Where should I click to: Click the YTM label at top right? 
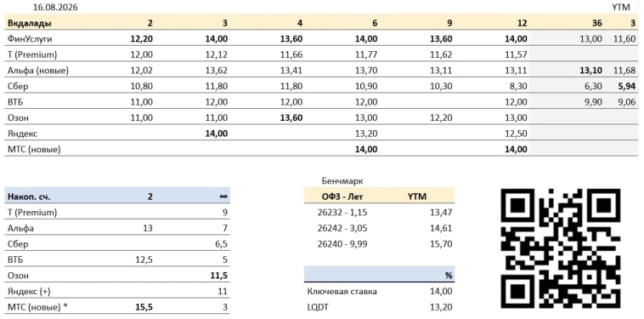point(621,8)
